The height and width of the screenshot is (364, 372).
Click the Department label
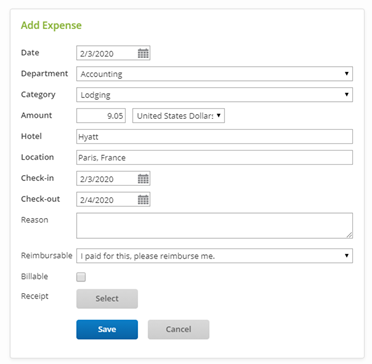(44, 73)
